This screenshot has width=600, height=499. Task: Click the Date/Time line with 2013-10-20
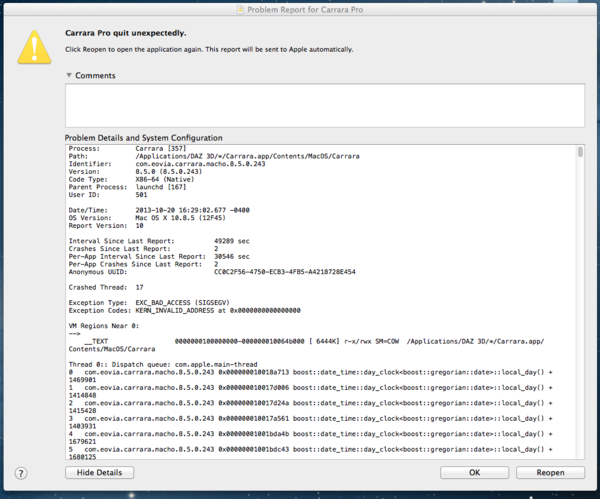click(159, 210)
